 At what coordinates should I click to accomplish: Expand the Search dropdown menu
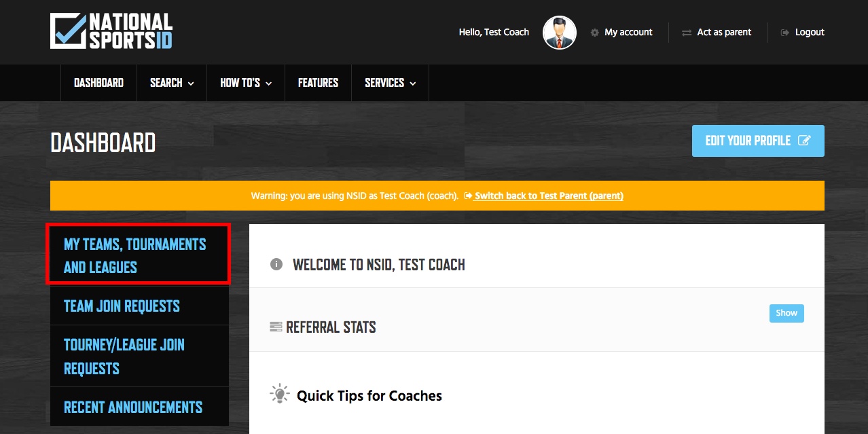point(172,83)
